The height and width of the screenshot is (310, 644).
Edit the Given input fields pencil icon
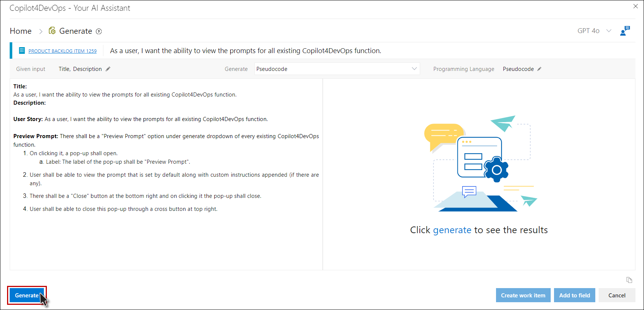[x=108, y=69]
